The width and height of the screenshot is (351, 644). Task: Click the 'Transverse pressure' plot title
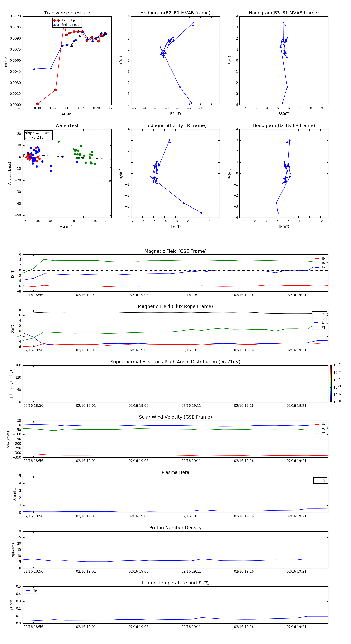click(x=67, y=13)
